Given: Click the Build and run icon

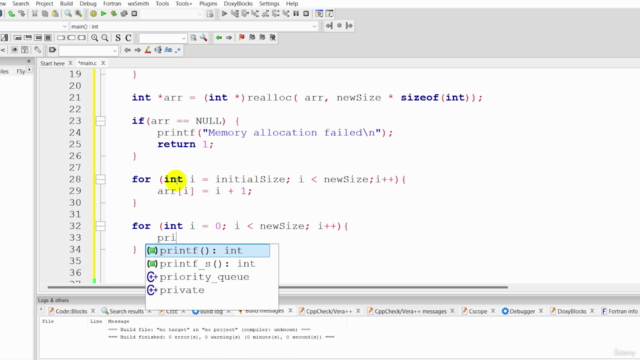Looking at the screenshot, I should coord(114,14).
